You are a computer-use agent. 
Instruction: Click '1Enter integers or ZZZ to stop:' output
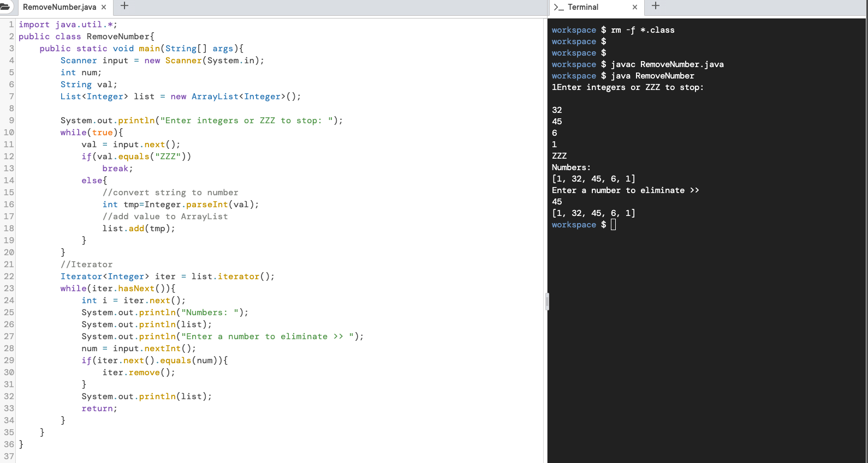(628, 87)
